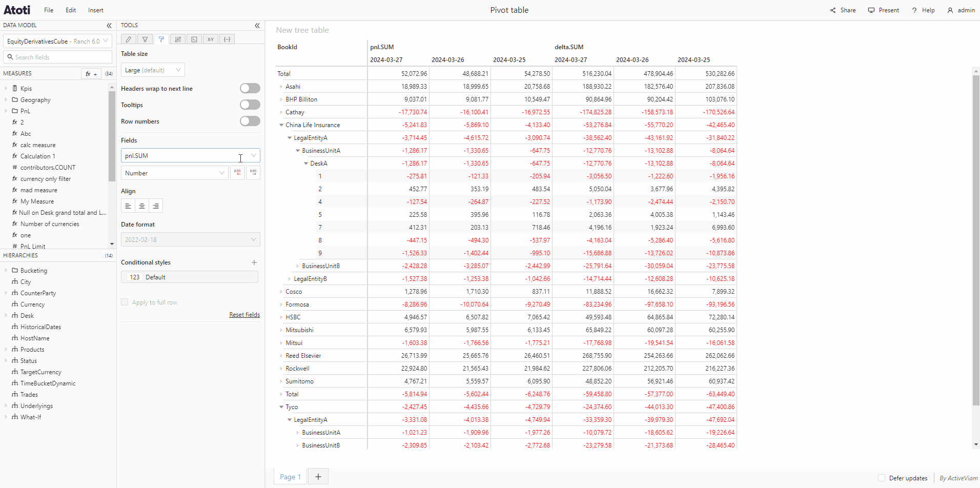The image size is (980, 488).
Task: Switch to the Page 1 tab
Action: 290,477
